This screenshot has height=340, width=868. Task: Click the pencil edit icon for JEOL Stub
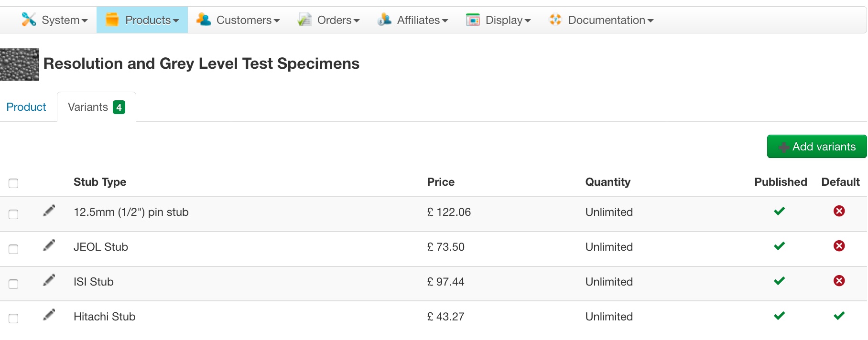[49, 245]
